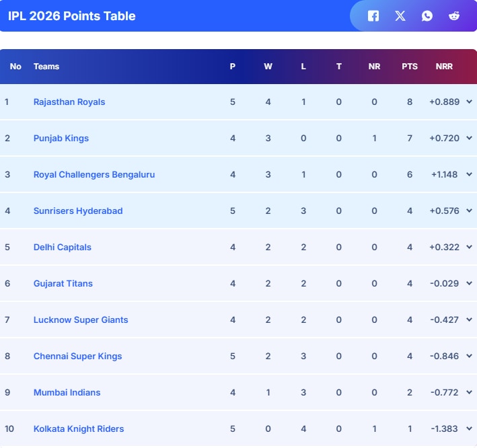This screenshot has height=448, width=477.
Task: Expand Rajasthan Royals row details chevron
Action: pos(469,102)
